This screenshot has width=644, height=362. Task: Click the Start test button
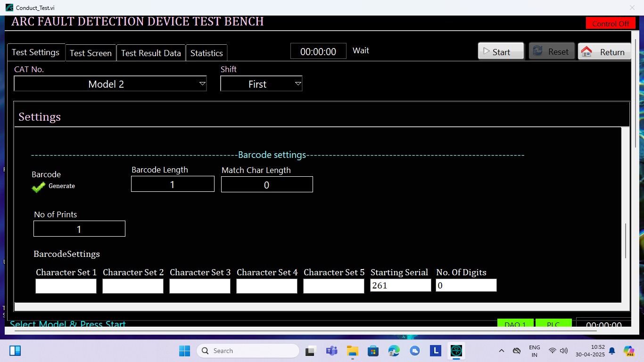pos(501,52)
